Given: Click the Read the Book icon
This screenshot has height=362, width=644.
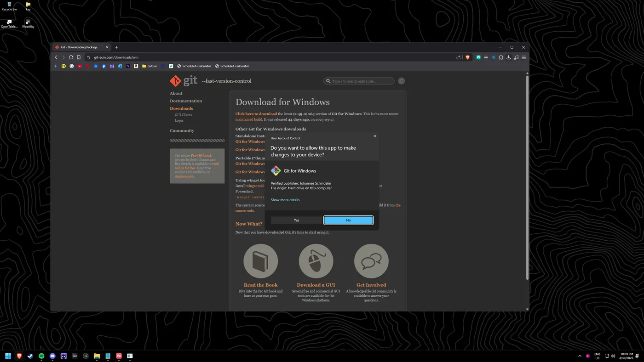Looking at the screenshot, I should 261,261.
